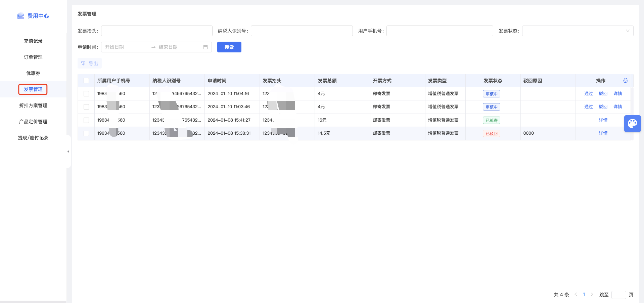Check the row dated 2024-01-08 15:41:27

coord(86,120)
